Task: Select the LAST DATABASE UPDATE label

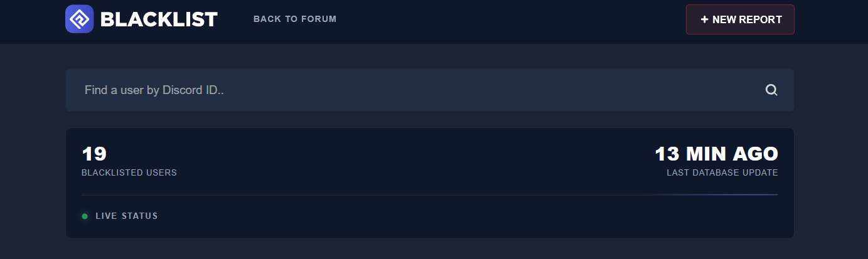Action: (722, 172)
